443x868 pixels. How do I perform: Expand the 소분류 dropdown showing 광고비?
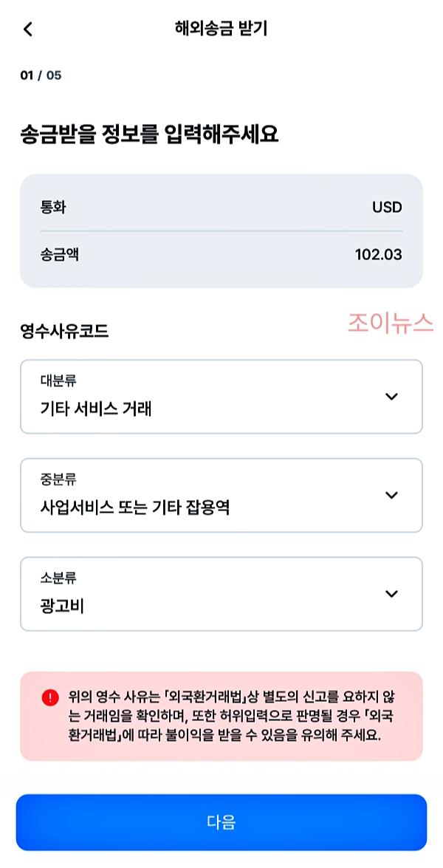point(221,593)
